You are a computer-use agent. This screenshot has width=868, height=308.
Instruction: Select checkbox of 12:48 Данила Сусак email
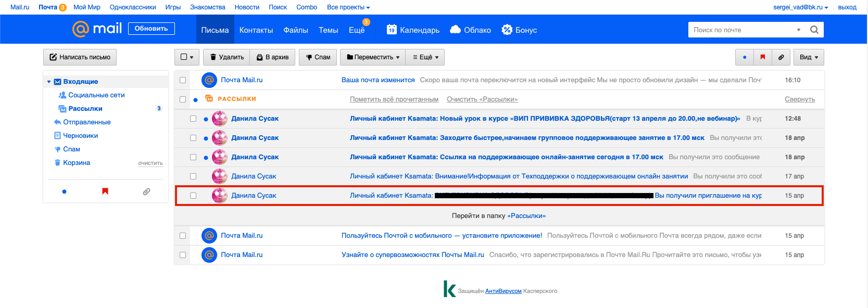[x=193, y=119]
